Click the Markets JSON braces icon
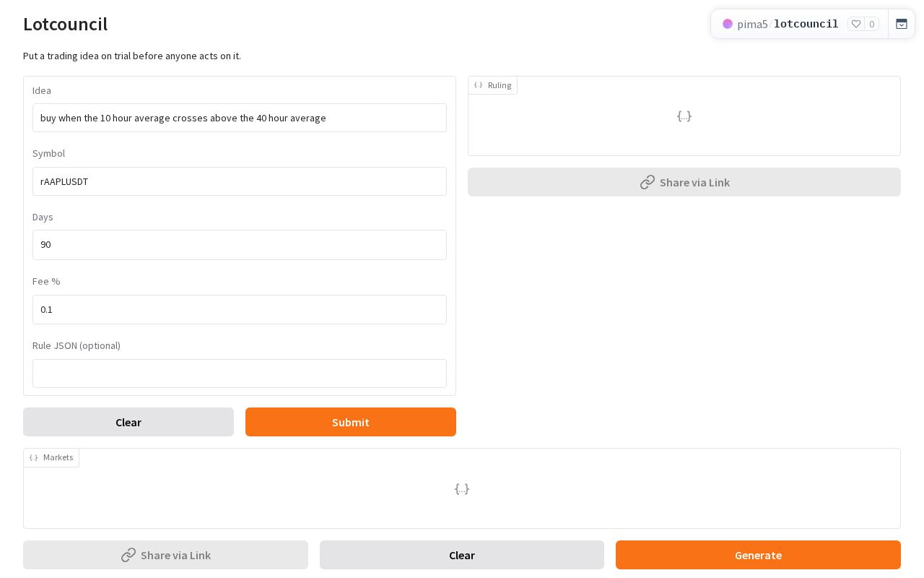The width and height of the screenshot is (924, 578). 33,457
